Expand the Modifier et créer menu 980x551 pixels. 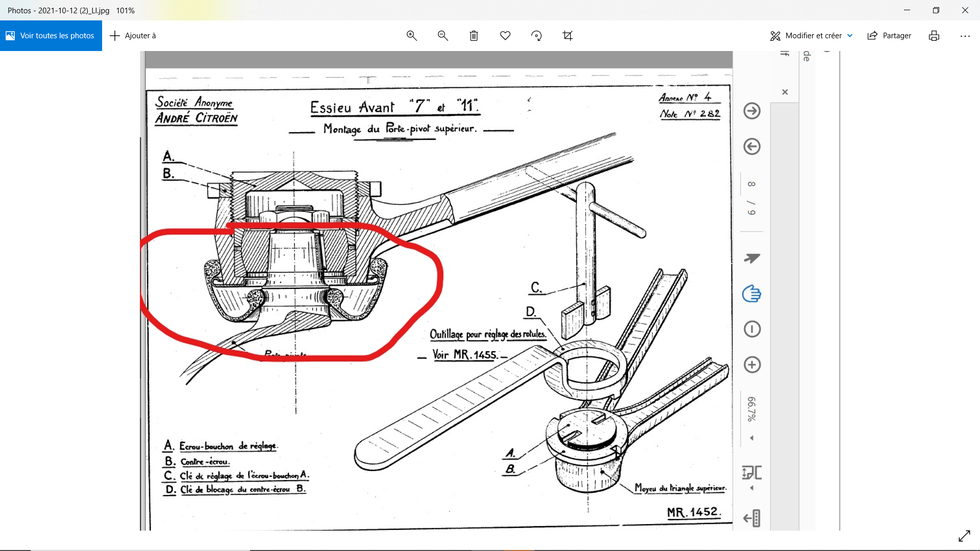pyautogui.click(x=811, y=36)
